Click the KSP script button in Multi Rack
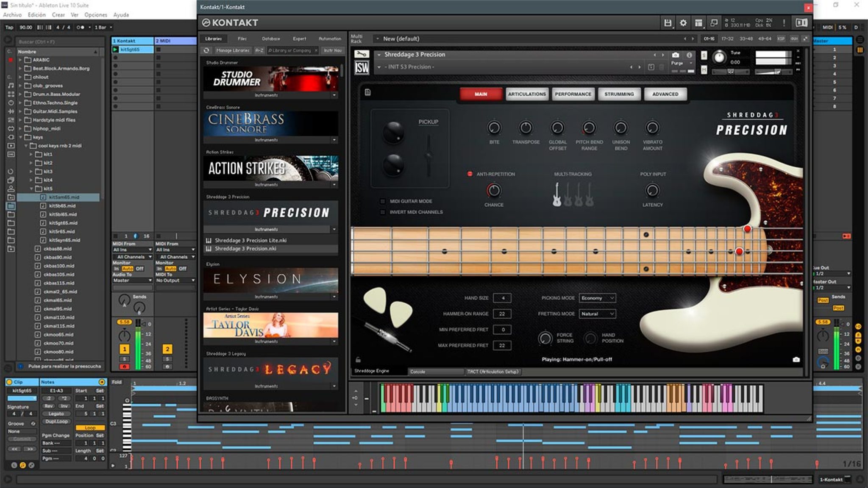 (x=781, y=39)
